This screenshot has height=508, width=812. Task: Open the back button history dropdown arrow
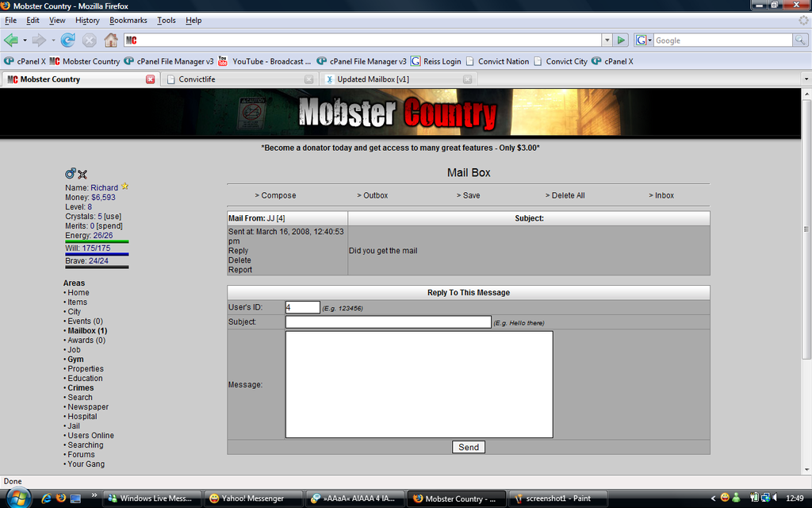tap(25, 39)
